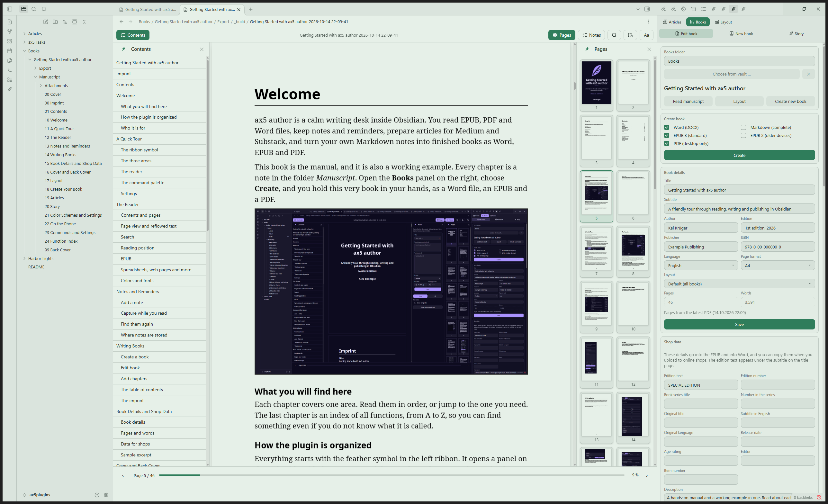828x504 pixels.
Task: Click the feather icon in left ribbon
Action: point(10,89)
